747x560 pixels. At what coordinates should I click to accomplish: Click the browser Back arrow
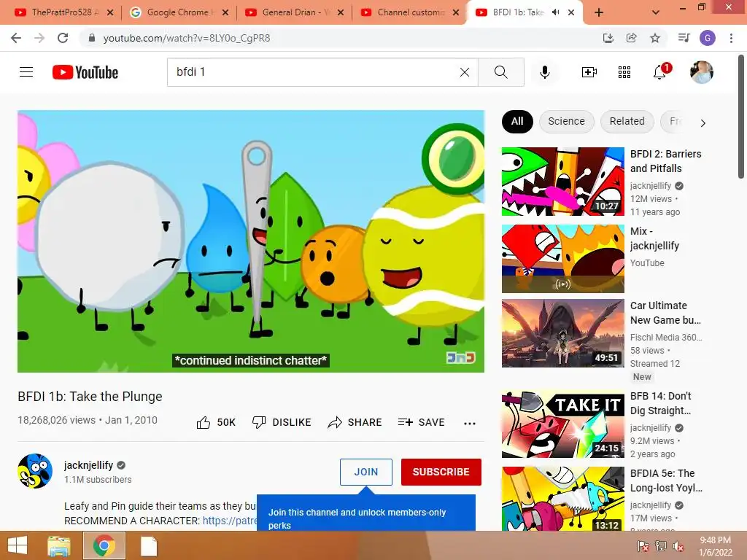[x=16, y=38]
